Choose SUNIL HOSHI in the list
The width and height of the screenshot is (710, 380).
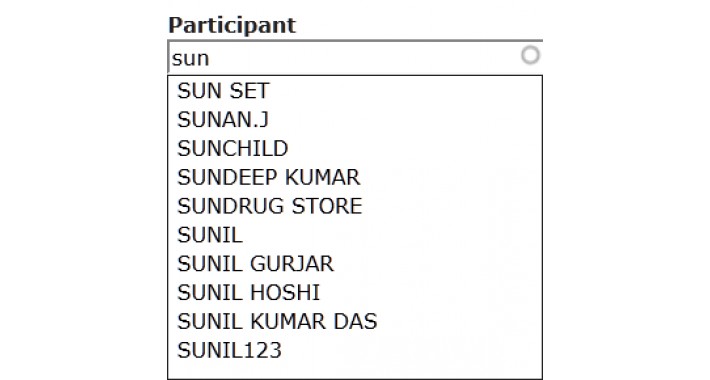click(x=355, y=293)
